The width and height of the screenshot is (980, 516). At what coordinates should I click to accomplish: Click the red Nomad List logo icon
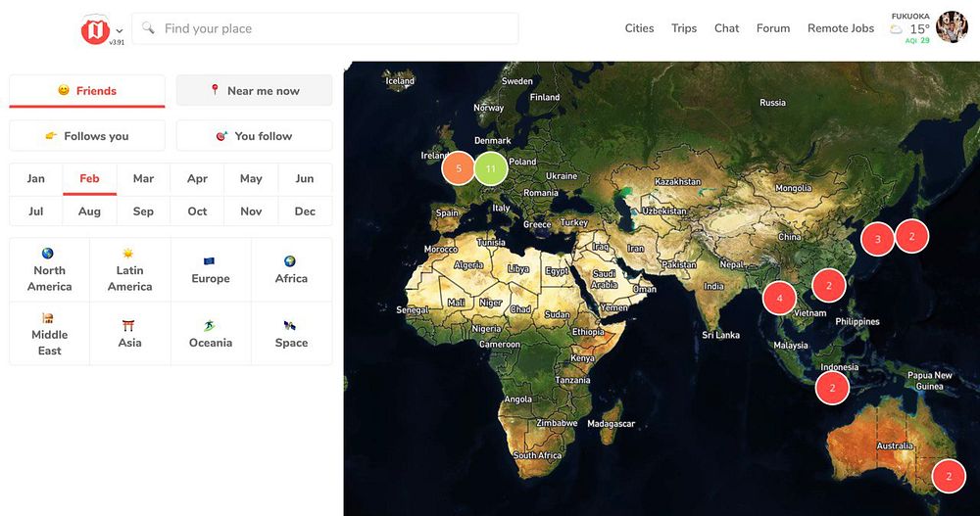(95, 29)
